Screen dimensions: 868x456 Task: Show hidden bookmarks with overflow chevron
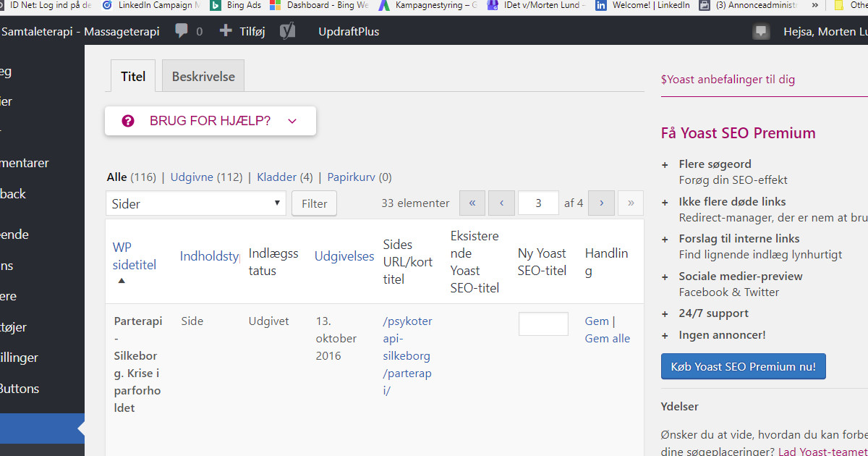[x=815, y=5]
